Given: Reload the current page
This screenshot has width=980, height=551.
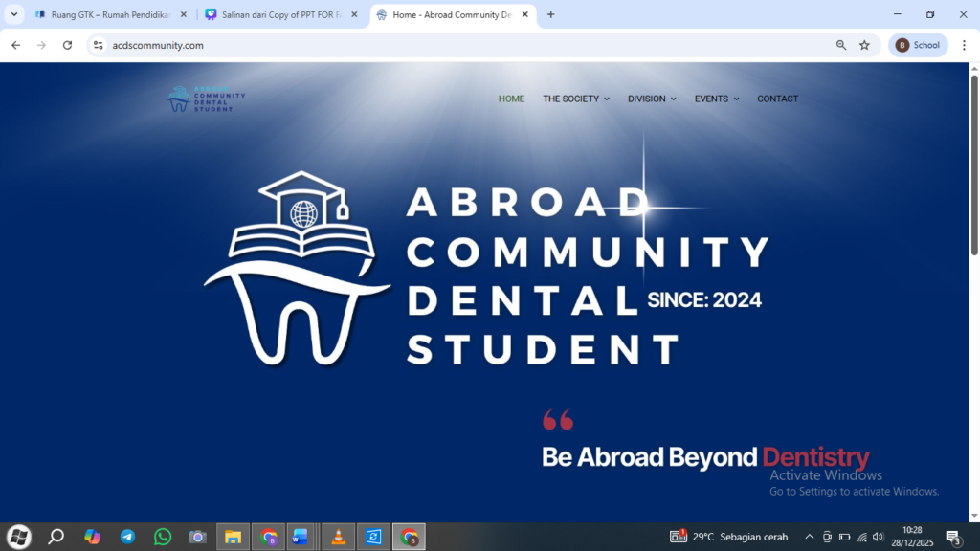Looking at the screenshot, I should [x=67, y=45].
